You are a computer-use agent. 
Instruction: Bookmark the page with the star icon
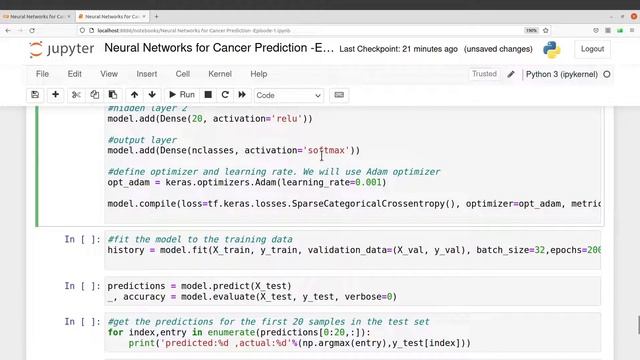pyautogui.click(x=545, y=31)
